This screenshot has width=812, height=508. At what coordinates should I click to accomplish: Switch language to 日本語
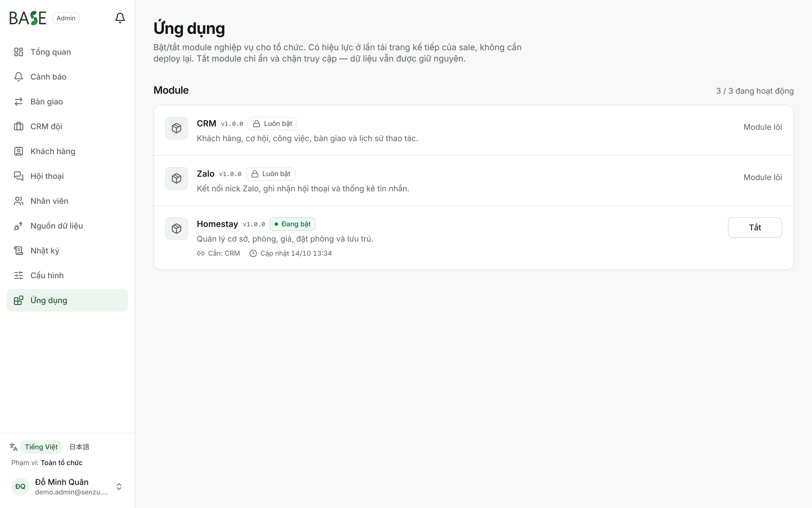point(79,447)
